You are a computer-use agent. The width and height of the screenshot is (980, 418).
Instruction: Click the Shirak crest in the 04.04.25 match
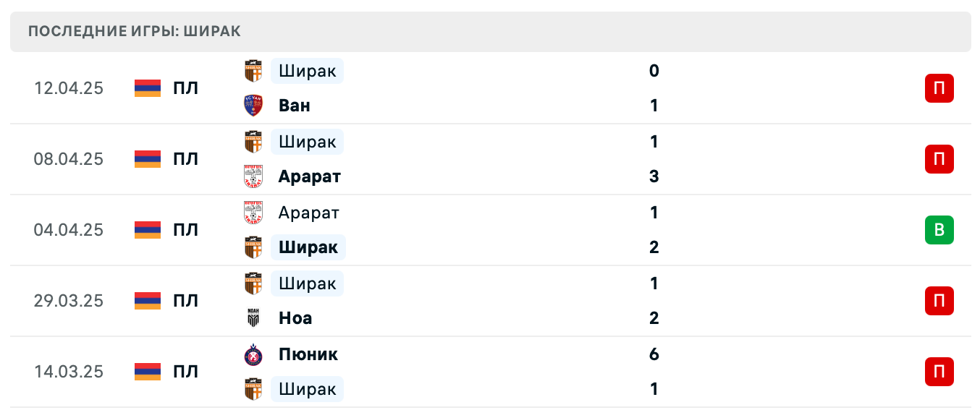pos(253,247)
